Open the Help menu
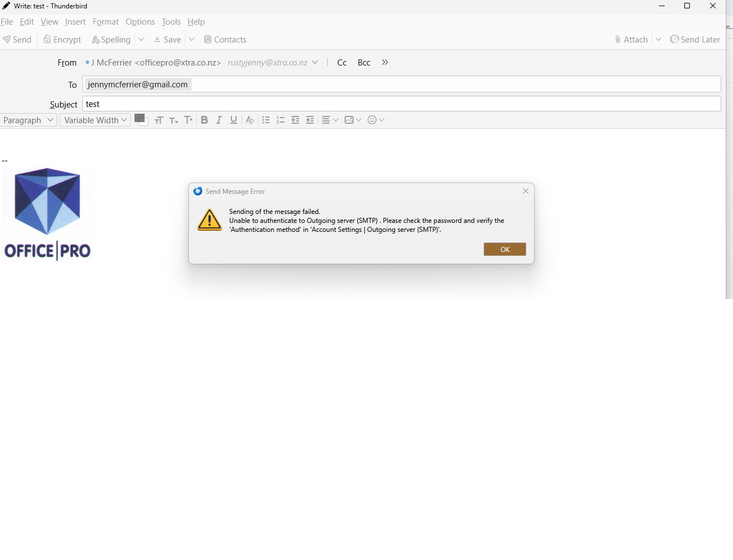 [x=196, y=22]
